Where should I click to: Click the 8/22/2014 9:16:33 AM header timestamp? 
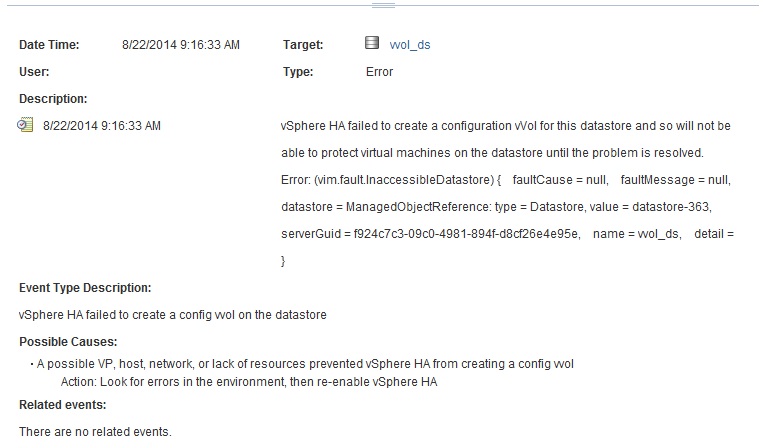coord(180,45)
